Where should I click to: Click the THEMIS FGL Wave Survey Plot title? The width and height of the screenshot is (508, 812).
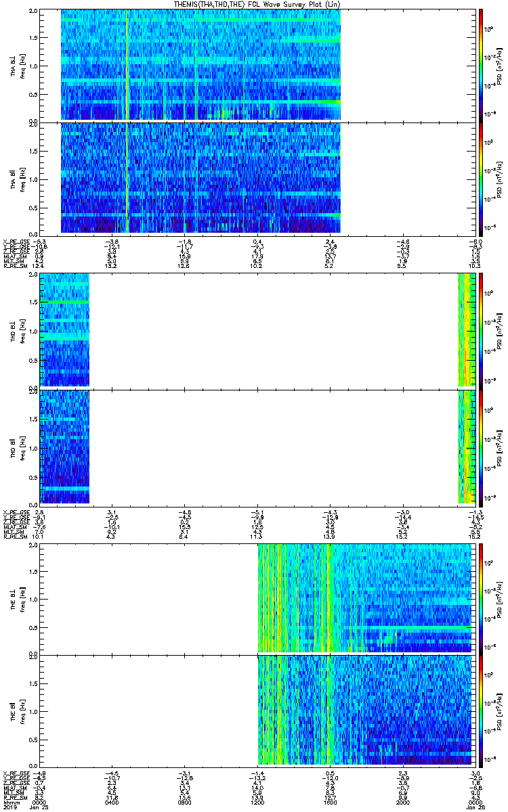coord(258,4)
